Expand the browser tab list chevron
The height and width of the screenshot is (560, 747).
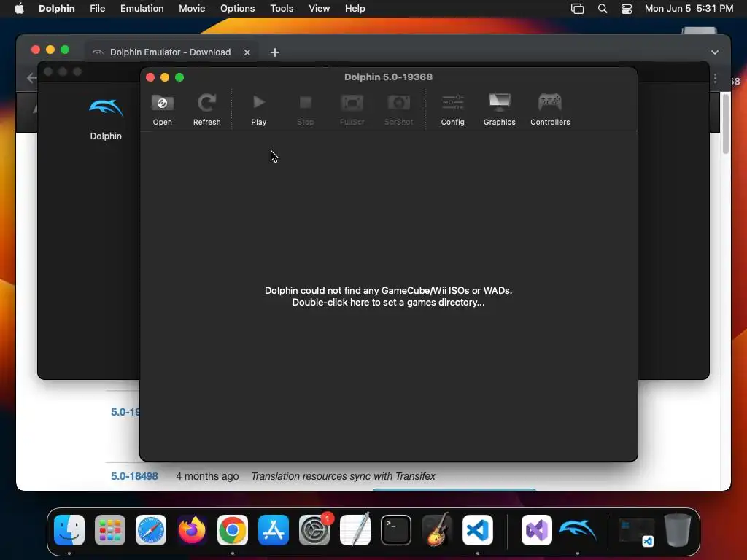715,52
